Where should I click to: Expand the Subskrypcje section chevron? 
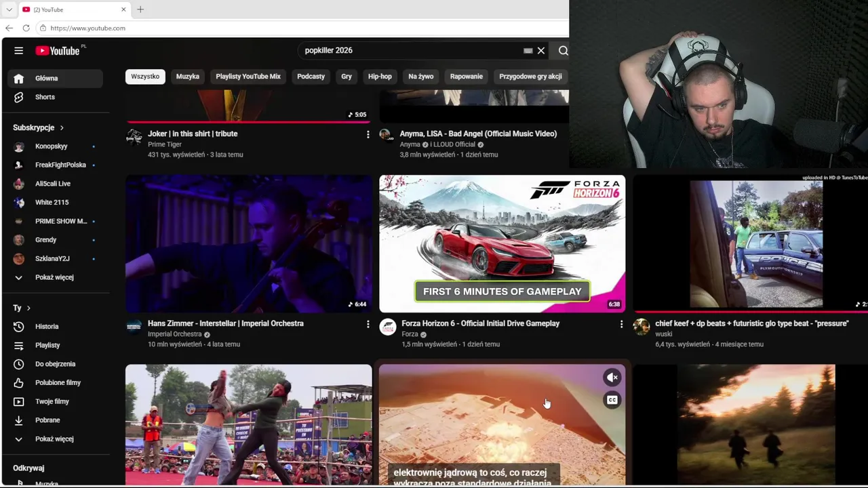point(62,127)
